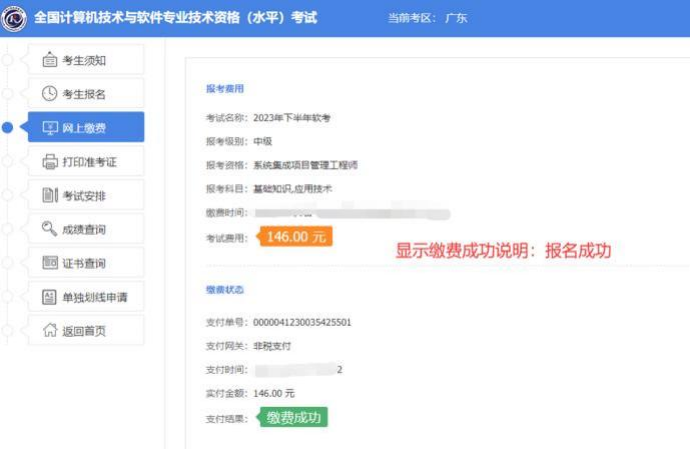Screen dimensions: 690x449
Task: Return via 返回首页 menu item
Action: point(86,330)
